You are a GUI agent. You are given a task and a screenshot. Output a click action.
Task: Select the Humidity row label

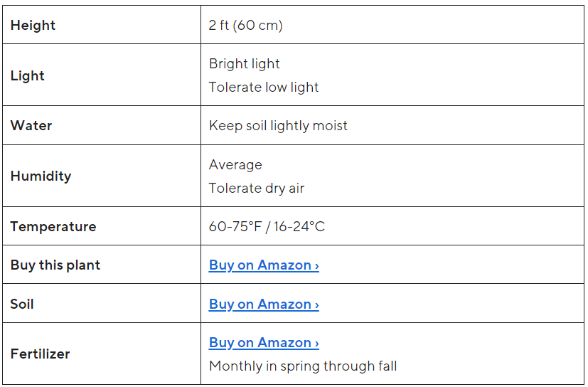(x=41, y=176)
